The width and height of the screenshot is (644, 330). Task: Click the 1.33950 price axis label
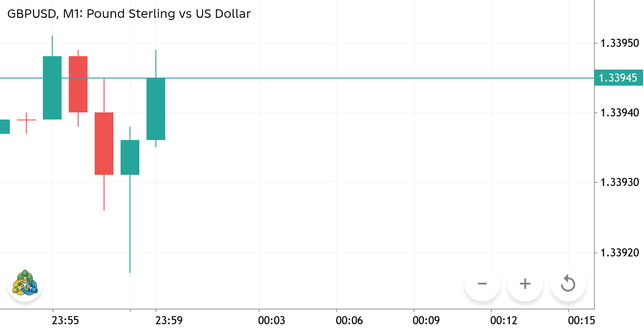click(x=619, y=43)
